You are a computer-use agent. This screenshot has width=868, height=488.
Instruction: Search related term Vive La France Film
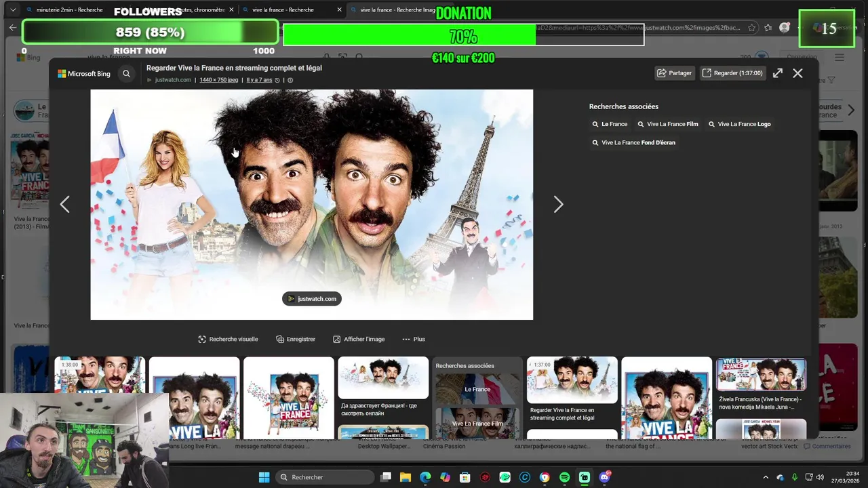click(x=667, y=124)
